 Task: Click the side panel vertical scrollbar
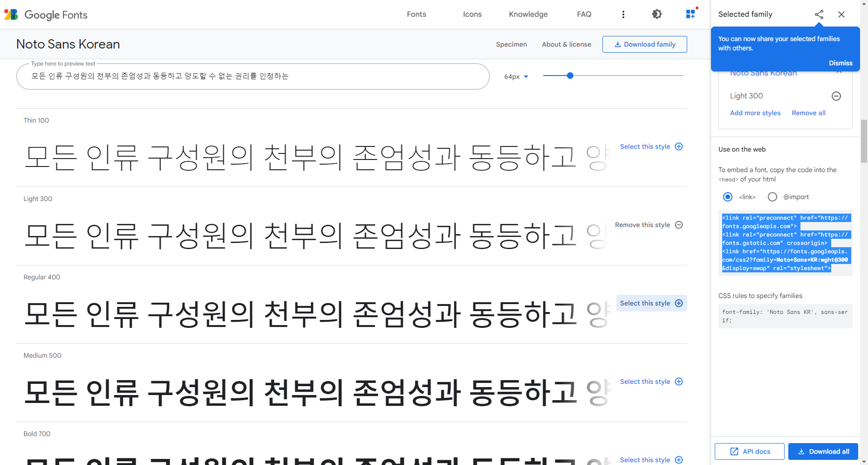tap(864, 141)
